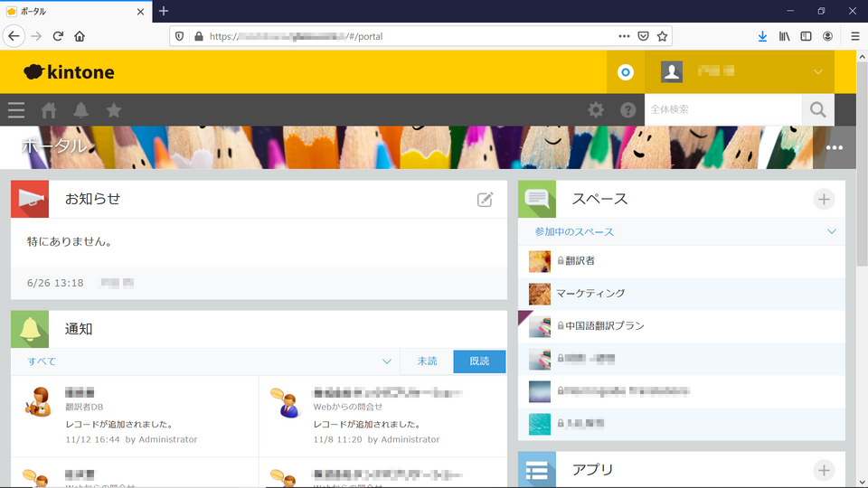Screen dimensions: 868x488
Task: Click マーケティング space thumbnail image
Action: click(x=539, y=294)
